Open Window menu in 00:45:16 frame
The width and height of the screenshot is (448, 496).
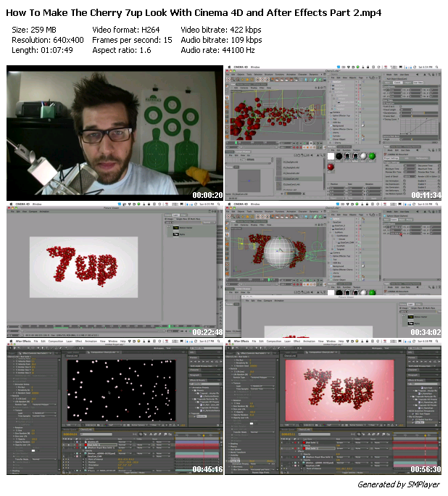112,342
